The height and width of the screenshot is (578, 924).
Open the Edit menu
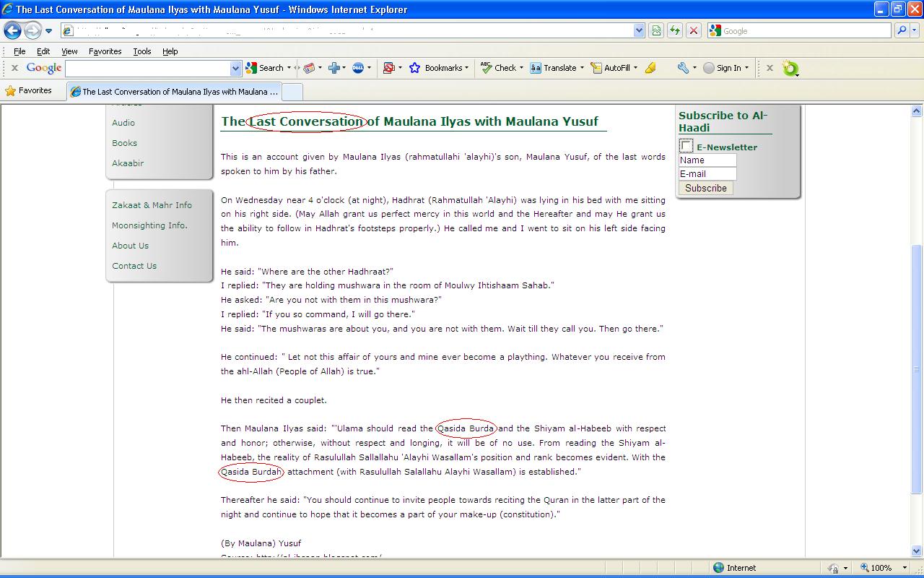pyautogui.click(x=43, y=51)
